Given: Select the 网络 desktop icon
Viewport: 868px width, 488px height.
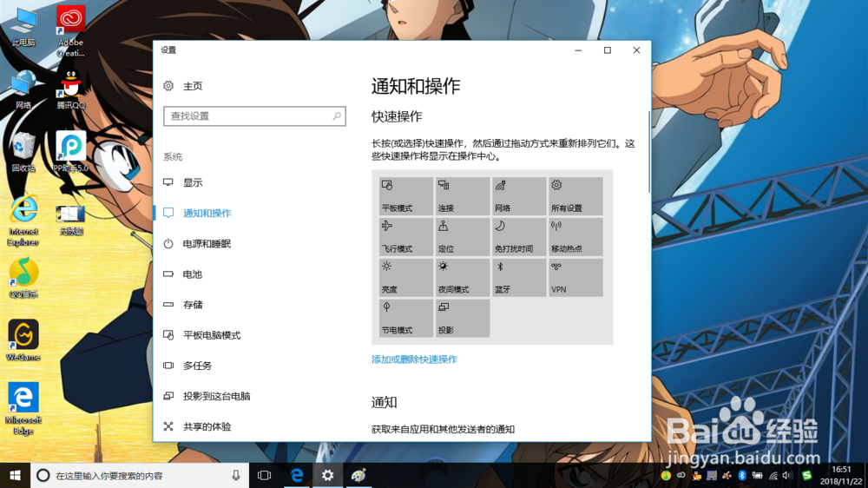Looking at the screenshot, I should 23,89.
